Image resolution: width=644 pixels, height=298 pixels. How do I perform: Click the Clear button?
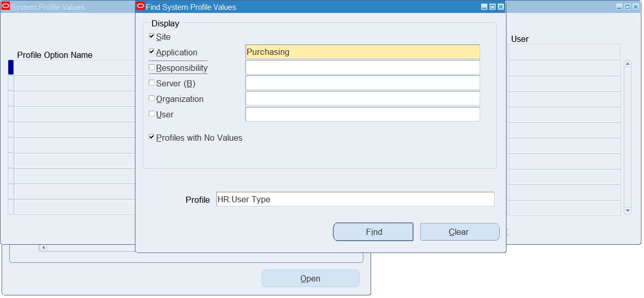(x=459, y=231)
